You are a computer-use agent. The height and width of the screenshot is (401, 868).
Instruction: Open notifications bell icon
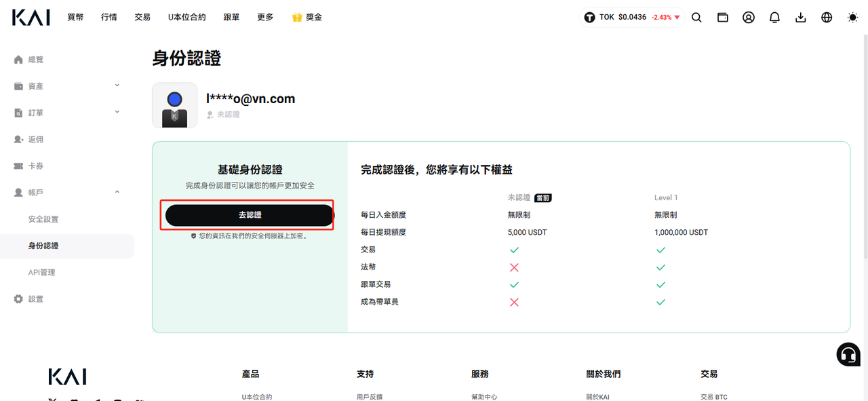point(774,18)
